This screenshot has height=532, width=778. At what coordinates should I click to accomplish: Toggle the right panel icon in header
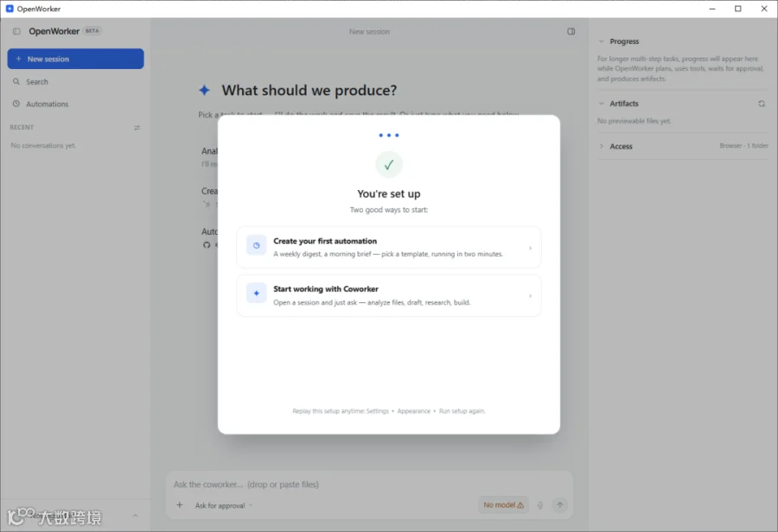[x=571, y=31]
